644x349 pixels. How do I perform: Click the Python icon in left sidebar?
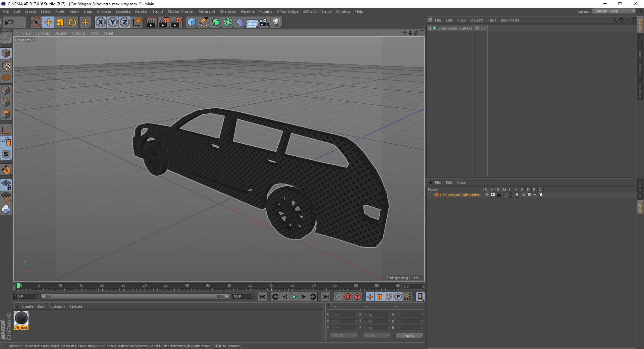[6, 209]
